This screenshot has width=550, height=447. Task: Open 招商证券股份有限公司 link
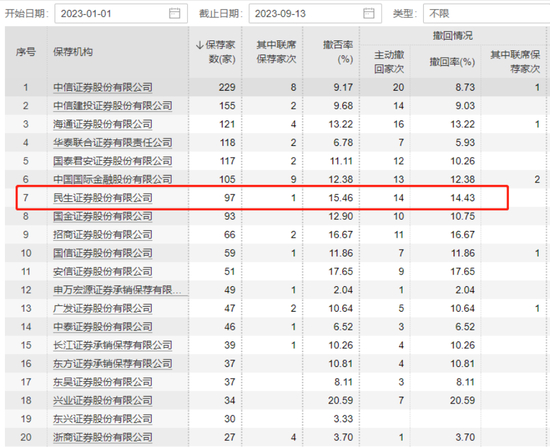(x=103, y=235)
